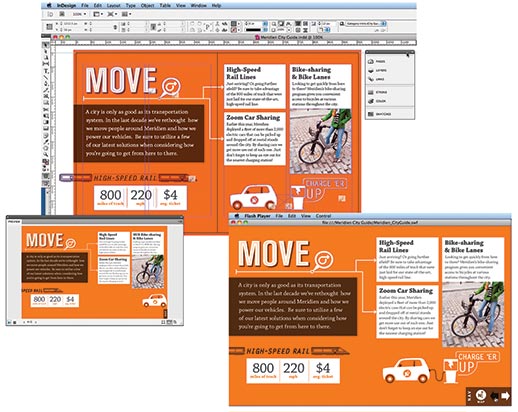
Task: Click the Flash Player right arrow navigation icon
Action: [505, 396]
